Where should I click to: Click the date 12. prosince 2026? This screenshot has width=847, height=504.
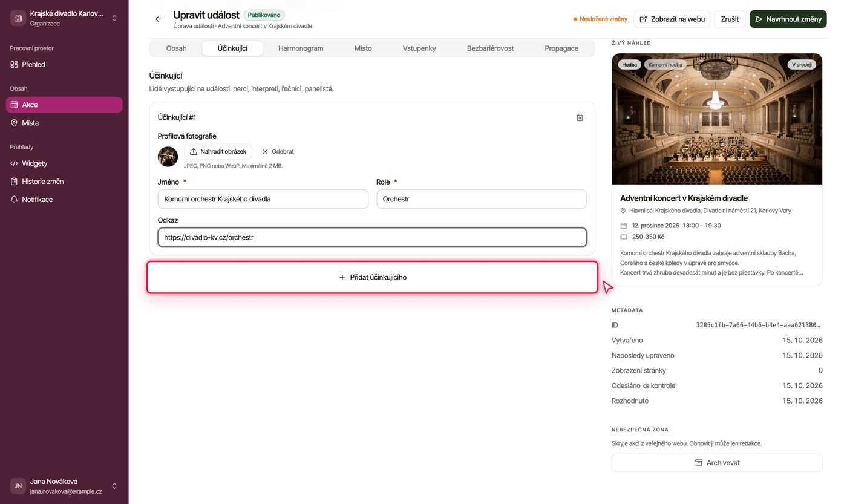tap(656, 226)
